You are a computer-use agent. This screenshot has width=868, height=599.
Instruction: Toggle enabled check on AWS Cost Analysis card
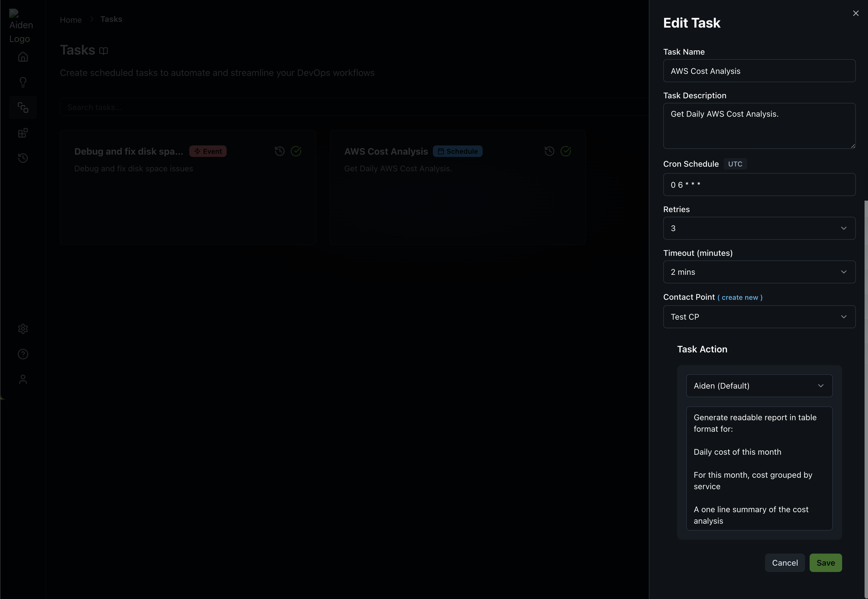(x=565, y=151)
